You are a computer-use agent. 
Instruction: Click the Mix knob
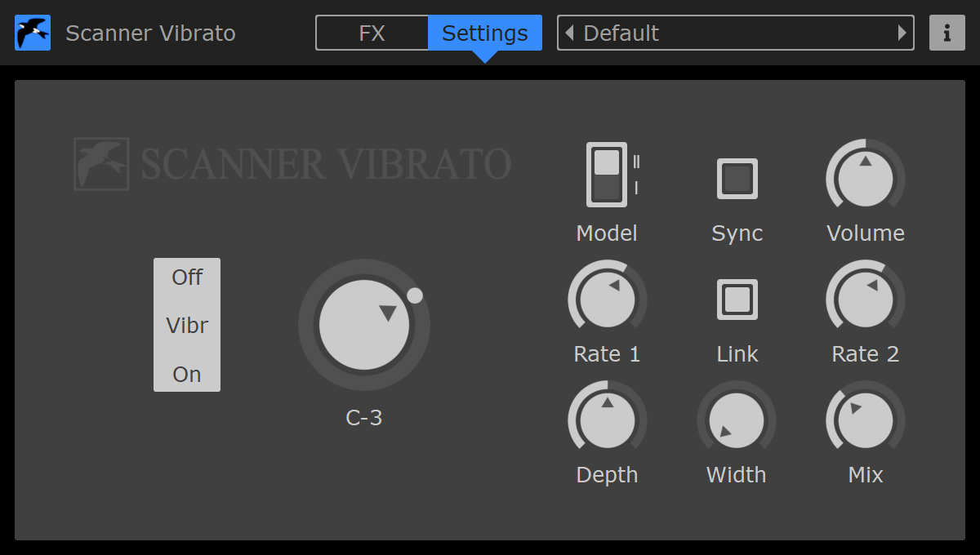click(866, 420)
